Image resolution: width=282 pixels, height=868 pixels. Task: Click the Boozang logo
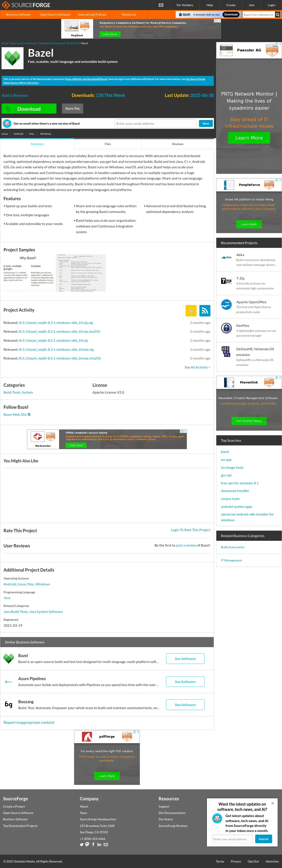[x=8, y=705]
